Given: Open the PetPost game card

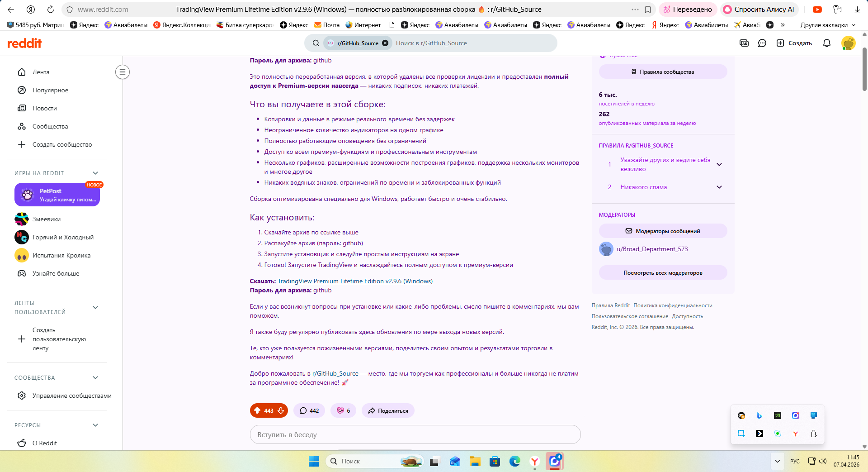Looking at the screenshot, I should tap(57, 195).
